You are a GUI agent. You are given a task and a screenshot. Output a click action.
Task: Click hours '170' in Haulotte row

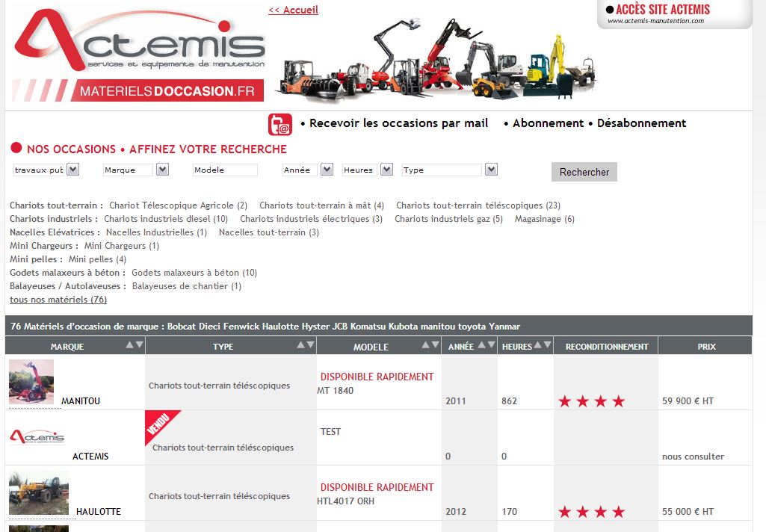point(509,512)
